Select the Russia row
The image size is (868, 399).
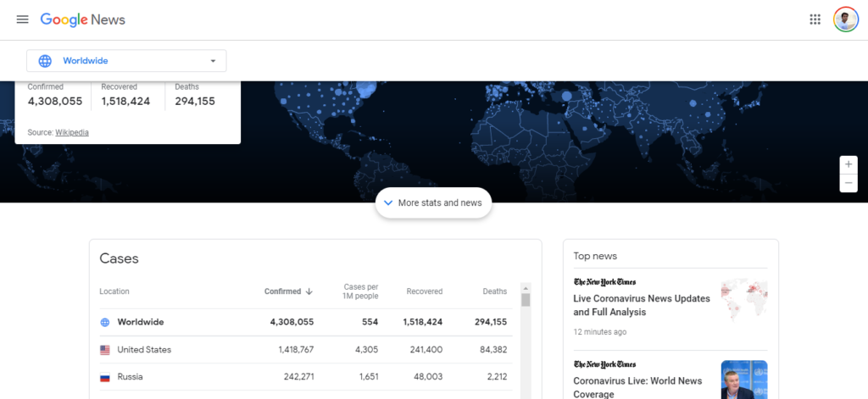point(305,377)
